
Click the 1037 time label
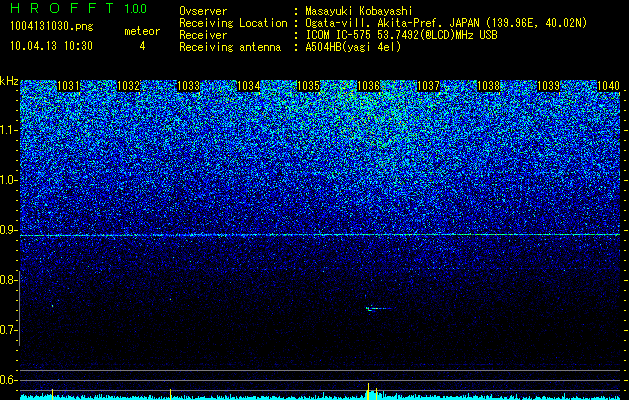click(x=428, y=86)
